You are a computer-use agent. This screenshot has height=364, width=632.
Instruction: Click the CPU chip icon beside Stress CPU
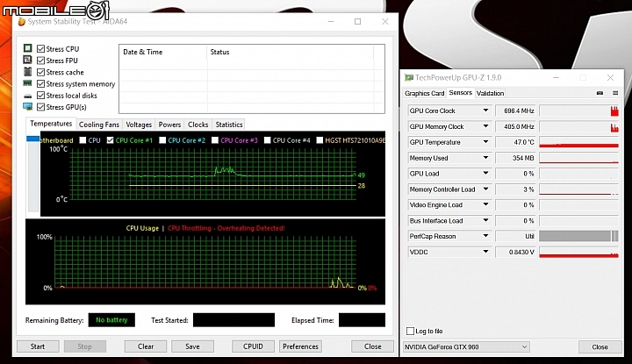coord(27,48)
